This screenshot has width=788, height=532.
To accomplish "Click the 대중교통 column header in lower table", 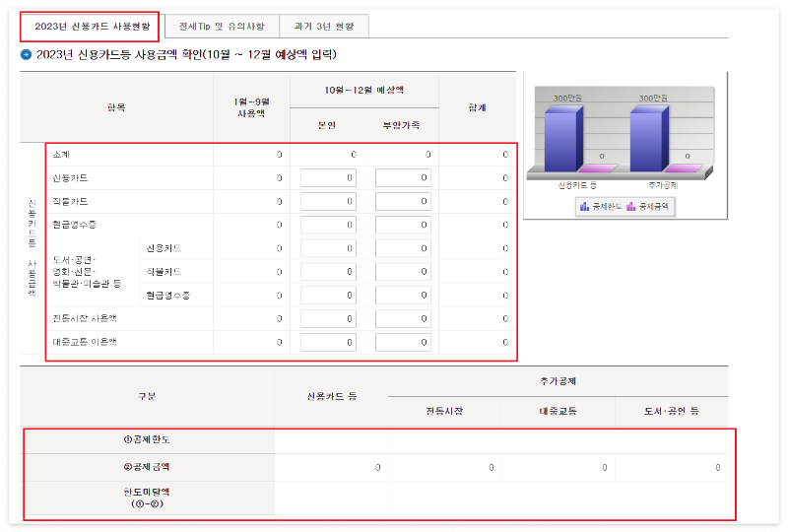I will [x=558, y=412].
